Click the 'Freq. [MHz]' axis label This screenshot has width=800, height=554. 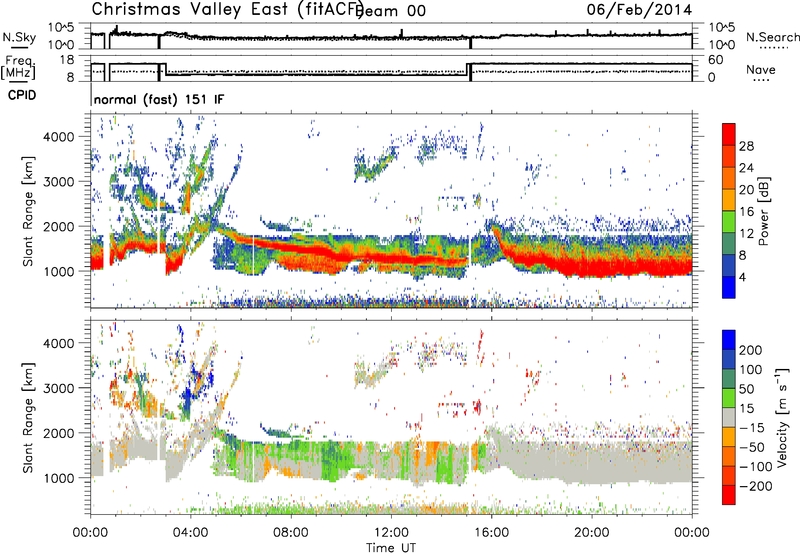tap(18, 67)
